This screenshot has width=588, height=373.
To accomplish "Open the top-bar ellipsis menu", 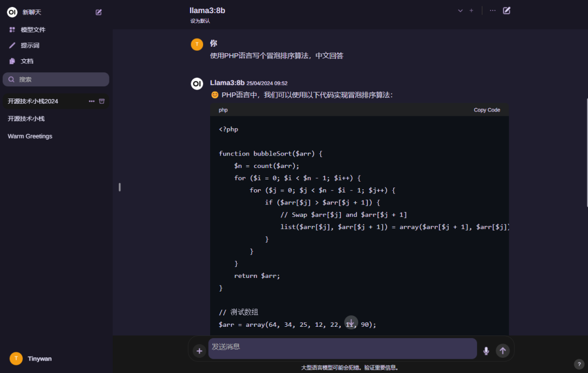I will (x=492, y=10).
